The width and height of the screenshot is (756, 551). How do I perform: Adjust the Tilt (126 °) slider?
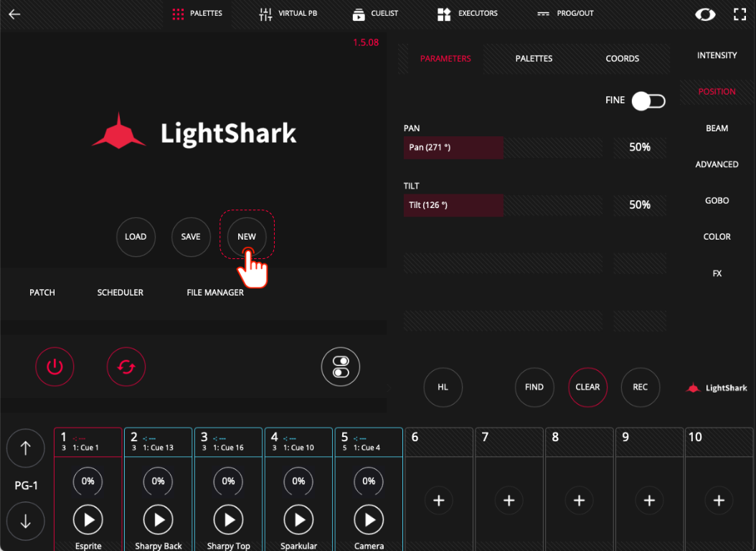503,205
